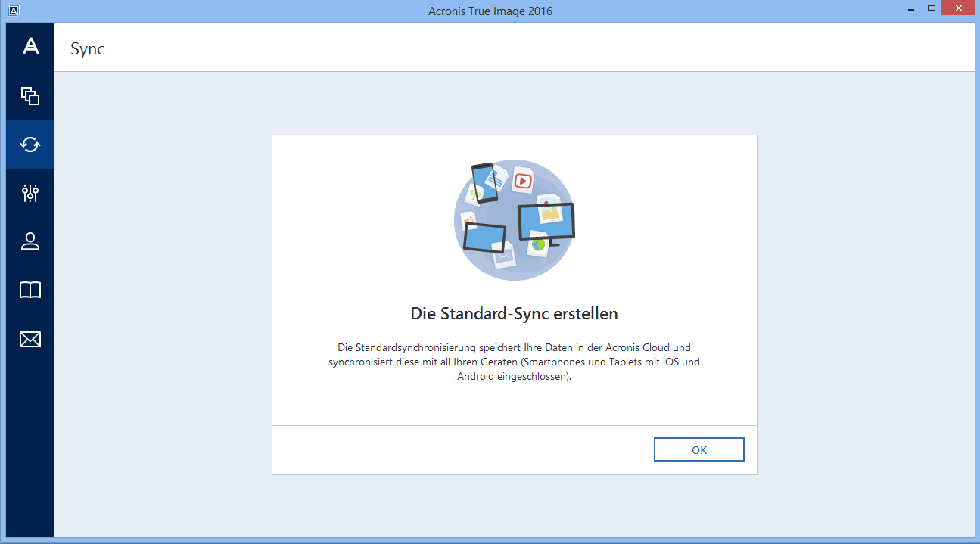
Task: Click the Acronis logo in the sidebar
Action: click(x=30, y=47)
